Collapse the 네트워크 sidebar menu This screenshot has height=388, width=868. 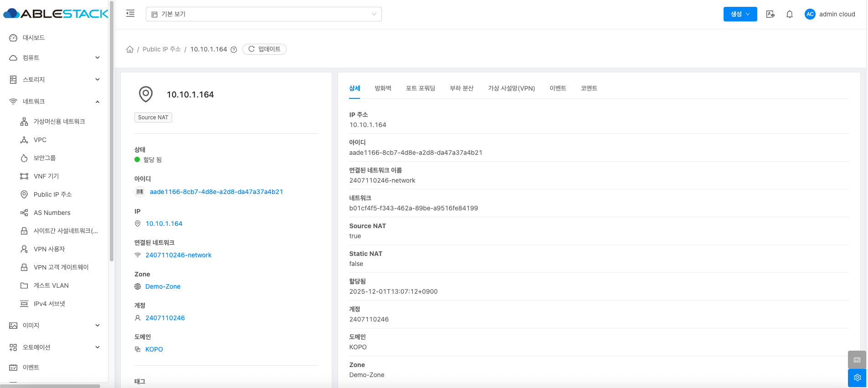click(54, 102)
